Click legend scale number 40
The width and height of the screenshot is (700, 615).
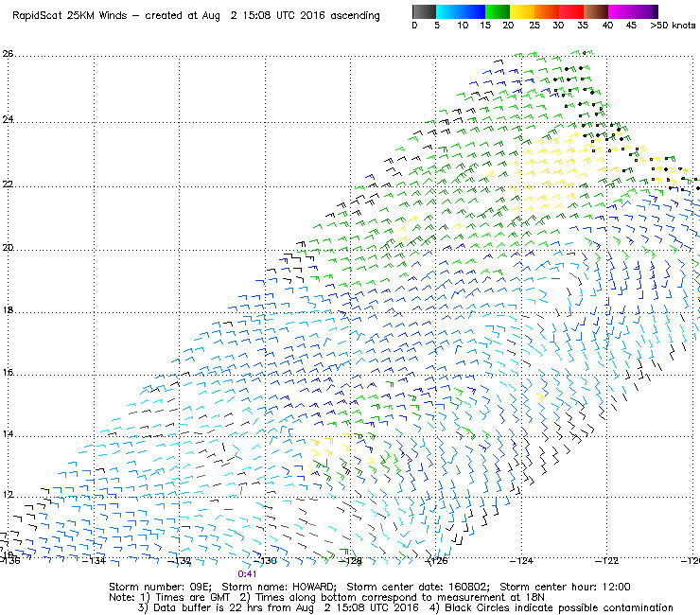607,26
